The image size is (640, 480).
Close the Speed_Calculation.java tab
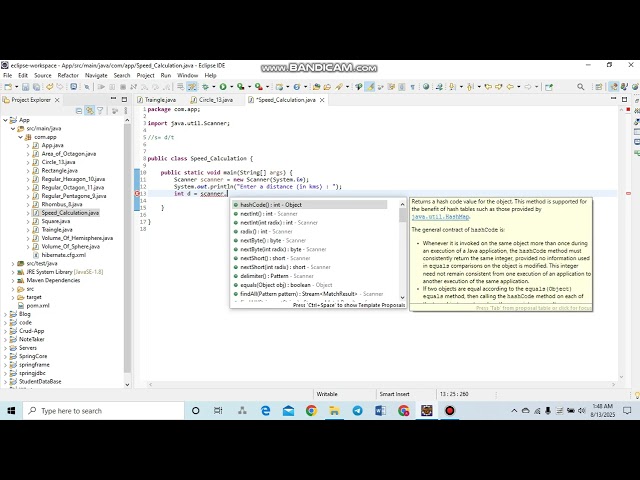coord(322,100)
